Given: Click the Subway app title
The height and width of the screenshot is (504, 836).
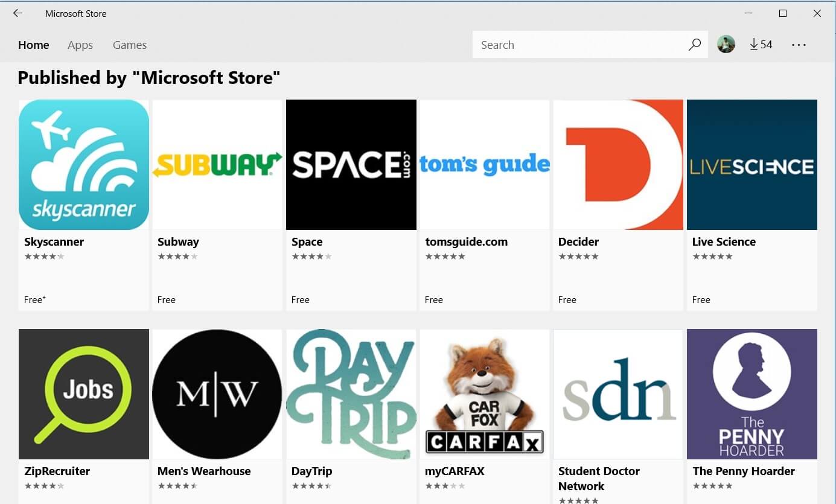Looking at the screenshot, I should point(178,241).
